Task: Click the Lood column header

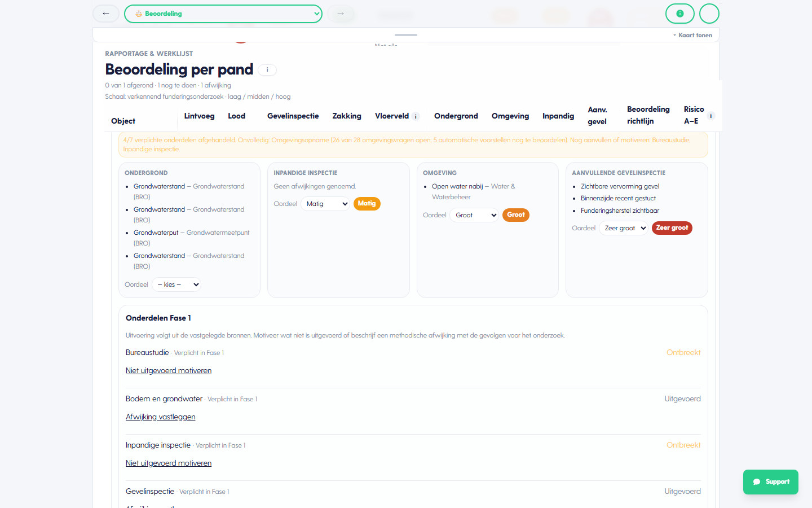Action: (x=237, y=116)
